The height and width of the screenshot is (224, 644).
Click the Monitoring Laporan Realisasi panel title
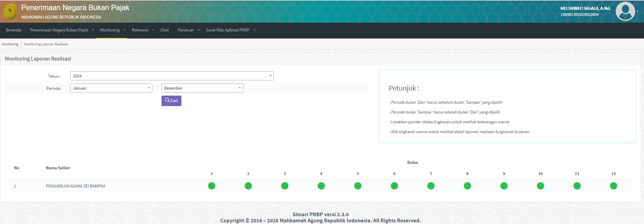[x=38, y=59]
